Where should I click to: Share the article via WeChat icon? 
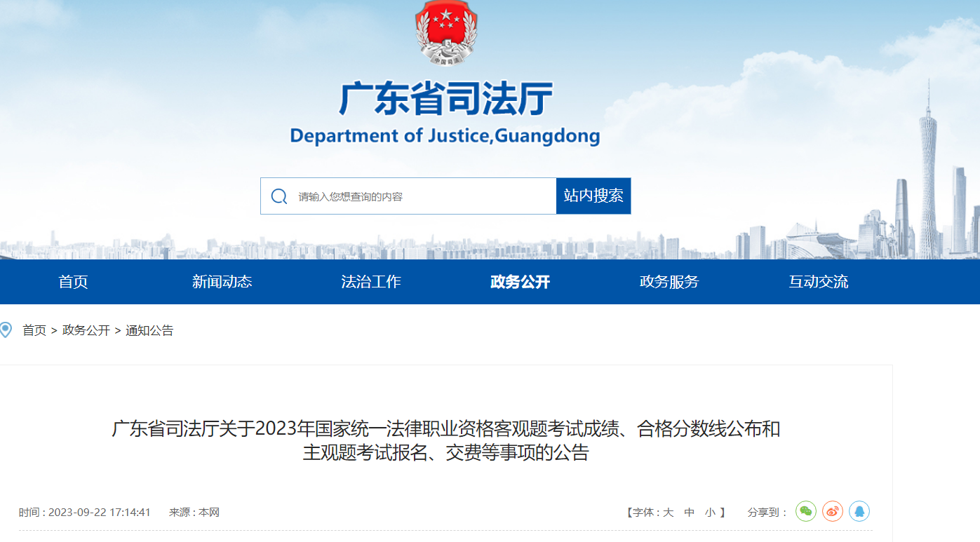coord(806,511)
